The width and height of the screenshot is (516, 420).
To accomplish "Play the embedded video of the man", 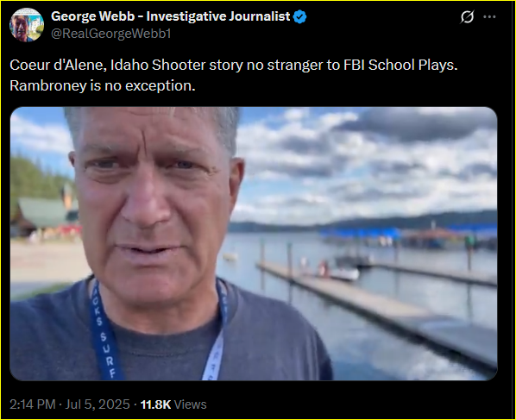I will pos(254,244).
